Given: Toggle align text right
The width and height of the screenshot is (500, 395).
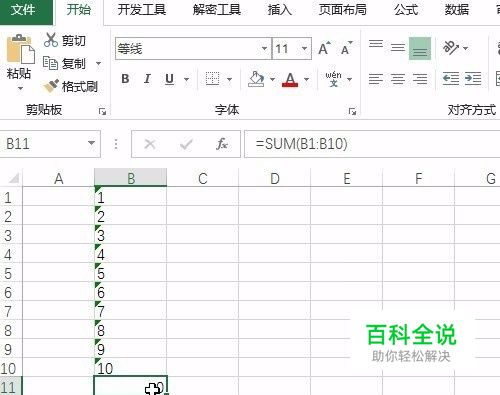Looking at the screenshot, I should tap(420, 79).
